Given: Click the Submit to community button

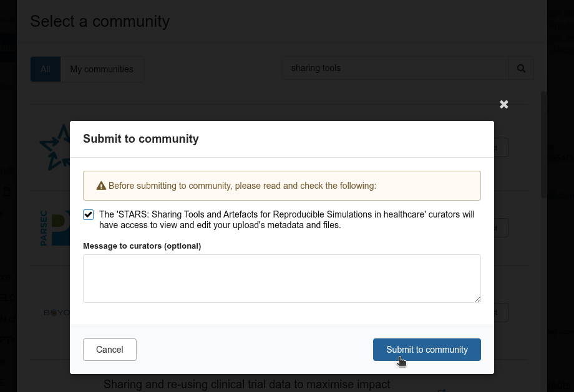Looking at the screenshot, I should tap(427, 350).
